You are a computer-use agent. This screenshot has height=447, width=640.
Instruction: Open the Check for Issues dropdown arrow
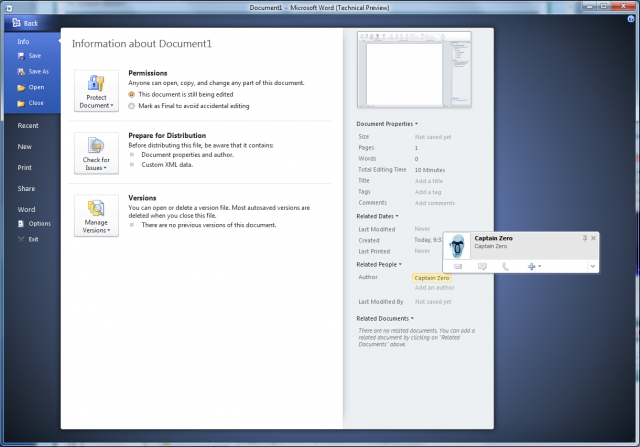[x=105, y=168]
